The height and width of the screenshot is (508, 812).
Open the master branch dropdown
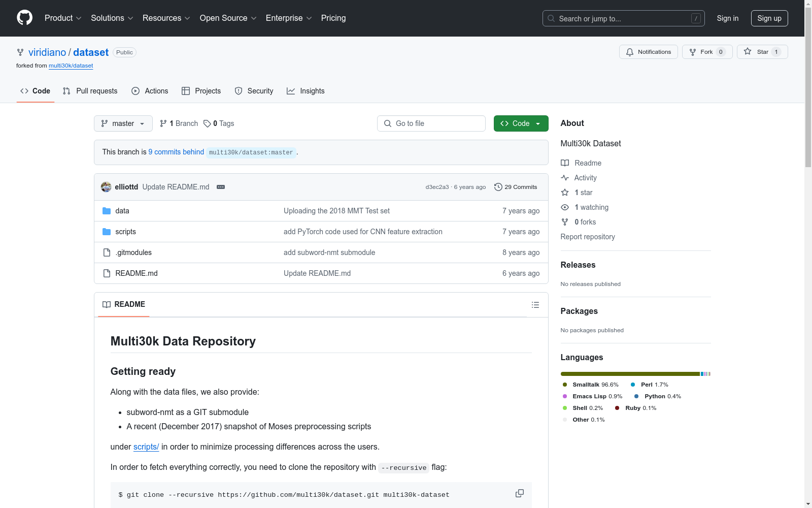pyautogui.click(x=123, y=123)
